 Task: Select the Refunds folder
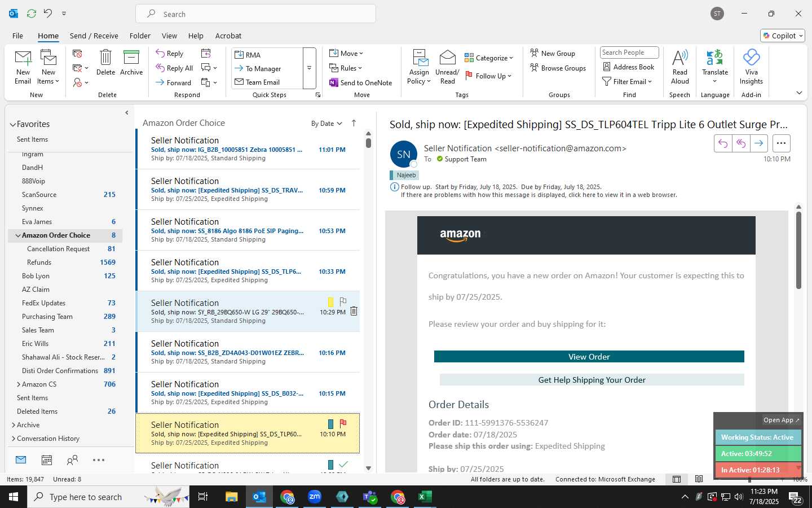(x=65, y=262)
